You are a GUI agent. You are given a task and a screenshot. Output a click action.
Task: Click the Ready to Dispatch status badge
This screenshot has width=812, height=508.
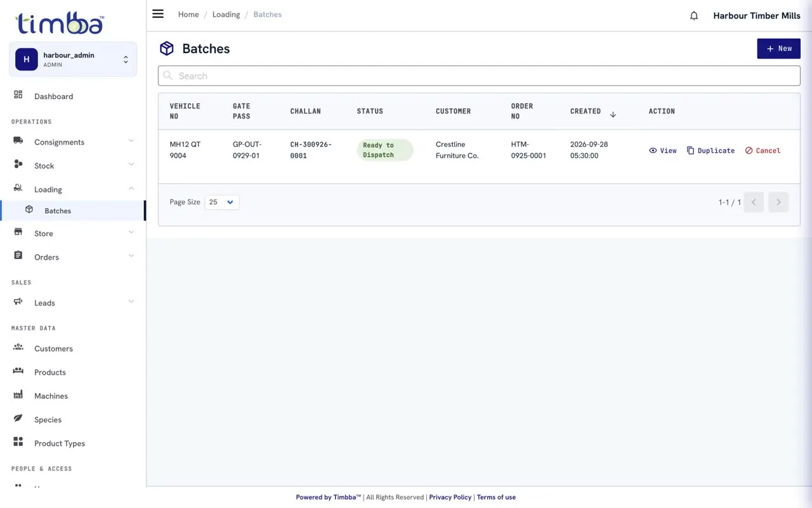(385, 150)
